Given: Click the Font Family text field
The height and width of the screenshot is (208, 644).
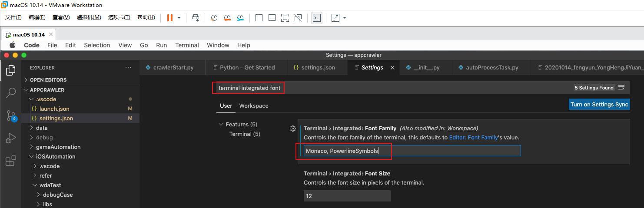Looking at the screenshot, I should (x=412, y=151).
